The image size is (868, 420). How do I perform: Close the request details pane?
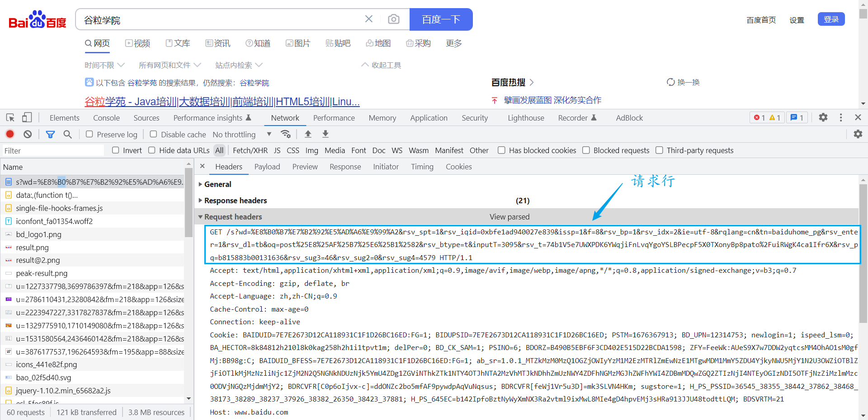[203, 166]
